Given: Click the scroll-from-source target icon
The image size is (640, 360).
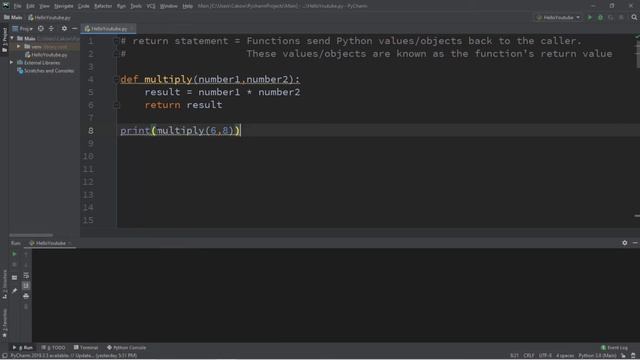Looking at the screenshot, I should 40,29.
